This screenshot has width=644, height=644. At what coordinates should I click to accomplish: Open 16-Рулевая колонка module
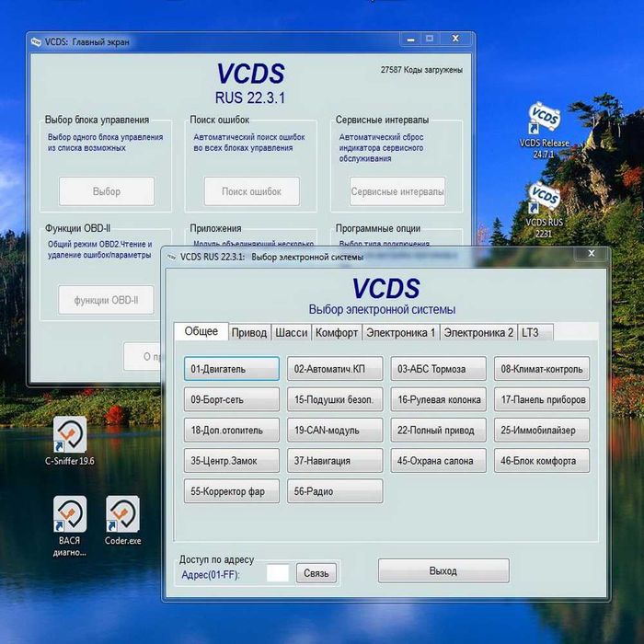point(438,399)
